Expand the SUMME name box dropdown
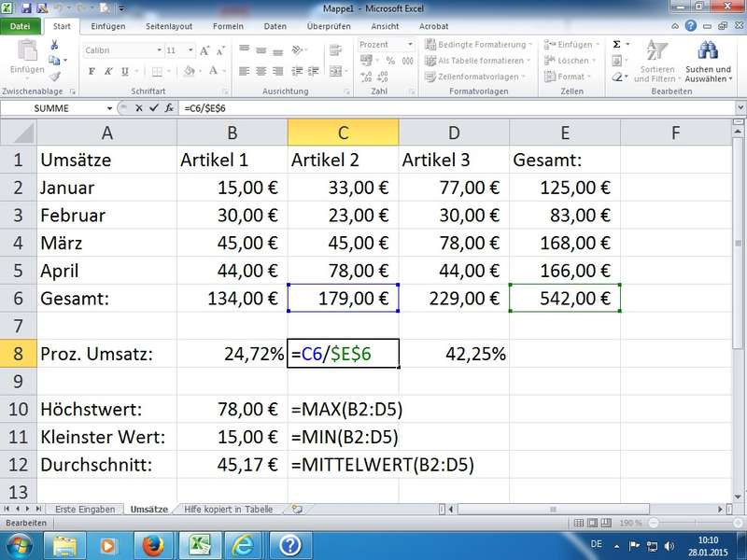The height and width of the screenshot is (560, 747). click(109, 108)
